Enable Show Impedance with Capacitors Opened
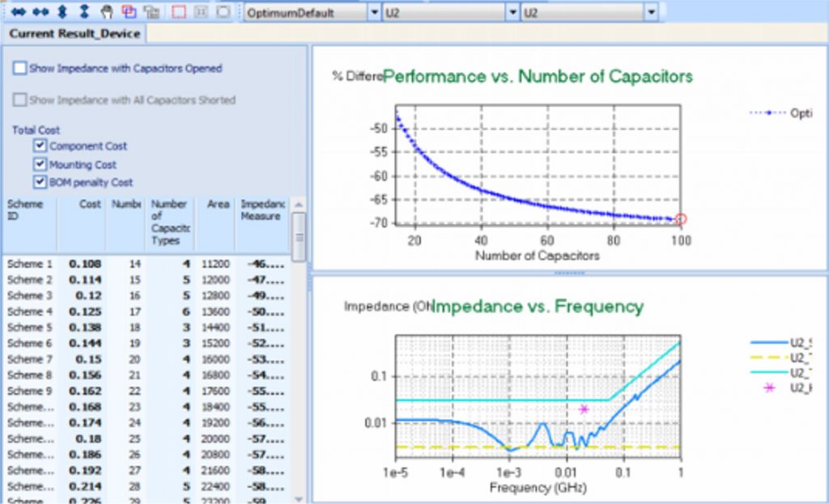This screenshot has width=829, height=504. (20, 68)
